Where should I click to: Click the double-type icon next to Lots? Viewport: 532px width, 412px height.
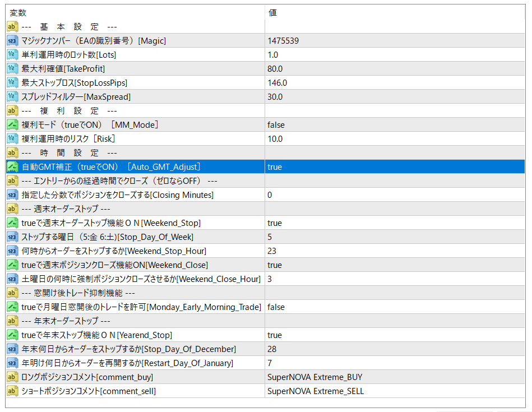point(12,55)
